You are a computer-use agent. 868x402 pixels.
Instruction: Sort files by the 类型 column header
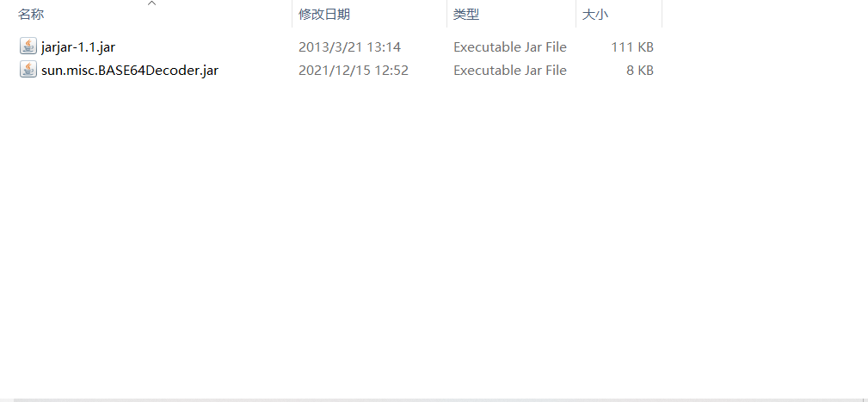466,15
